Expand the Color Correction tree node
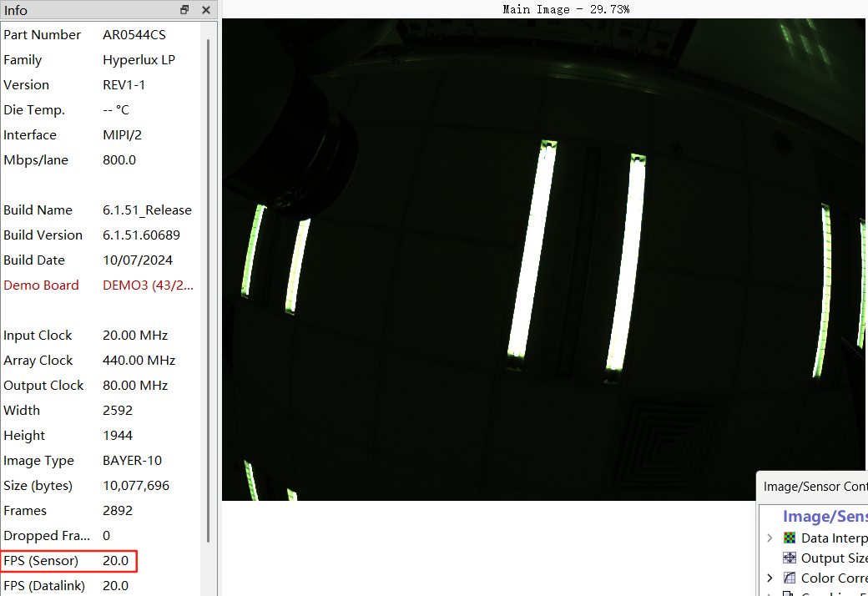Viewport: 868px width, 596px height. point(770,578)
